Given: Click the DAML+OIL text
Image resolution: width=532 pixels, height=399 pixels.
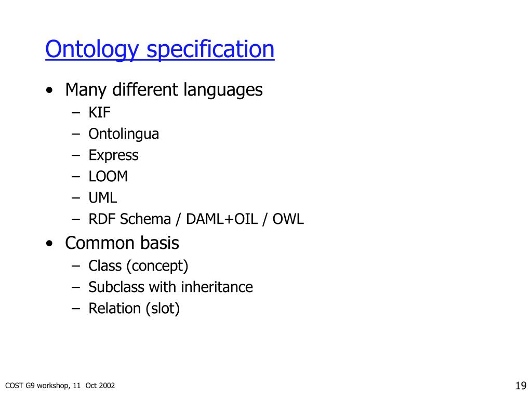Looking at the screenshot, I should [x=222, y=219].
